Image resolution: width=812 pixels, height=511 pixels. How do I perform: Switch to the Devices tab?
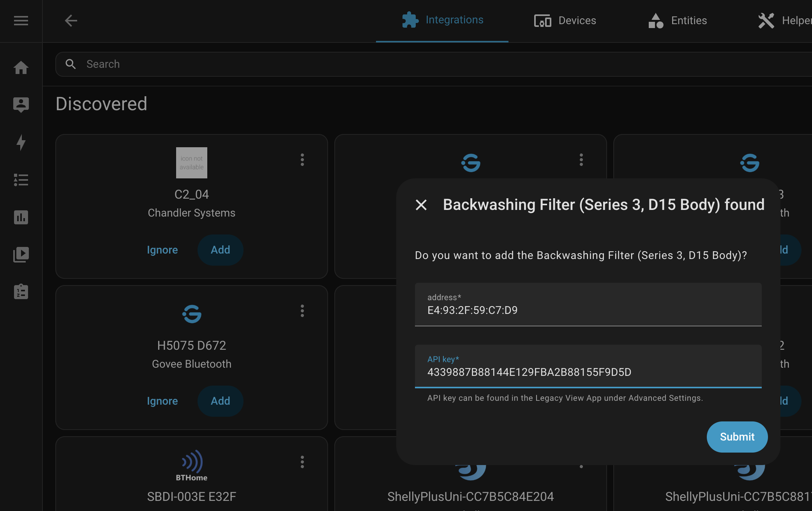coord(565,21)
